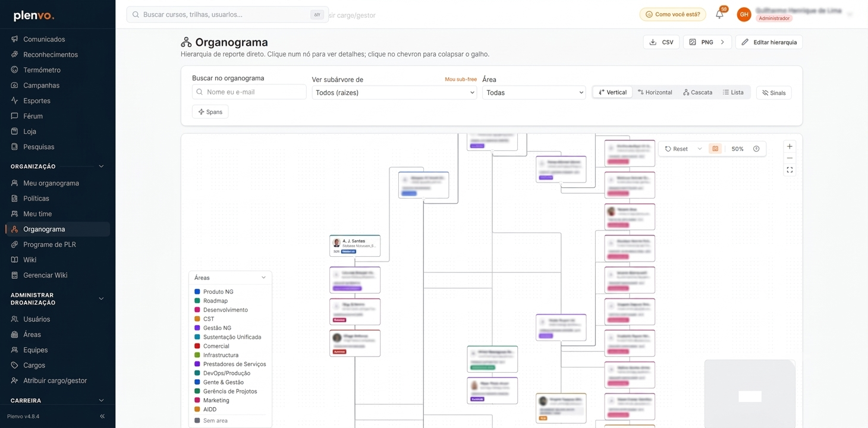Select Organograma in sidebar menu
The height and width of the screenshot is (428, 868).
point(57,229)
